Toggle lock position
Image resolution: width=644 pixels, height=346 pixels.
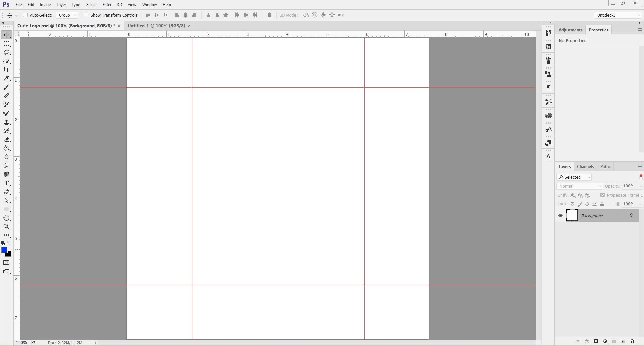click(x=587, y=204)
